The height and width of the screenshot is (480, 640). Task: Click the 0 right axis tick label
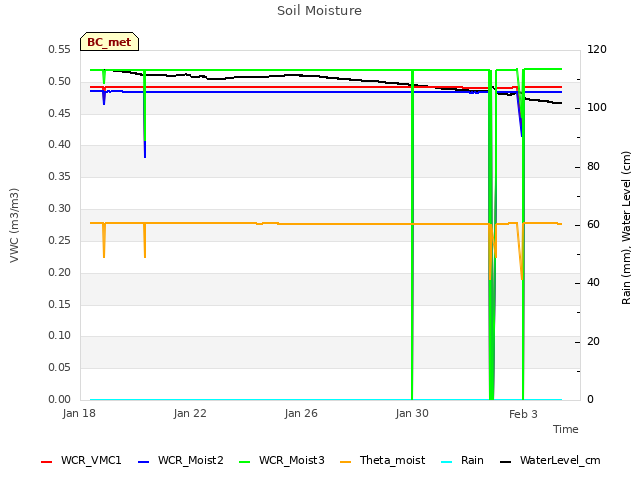[x=590, y=399]
